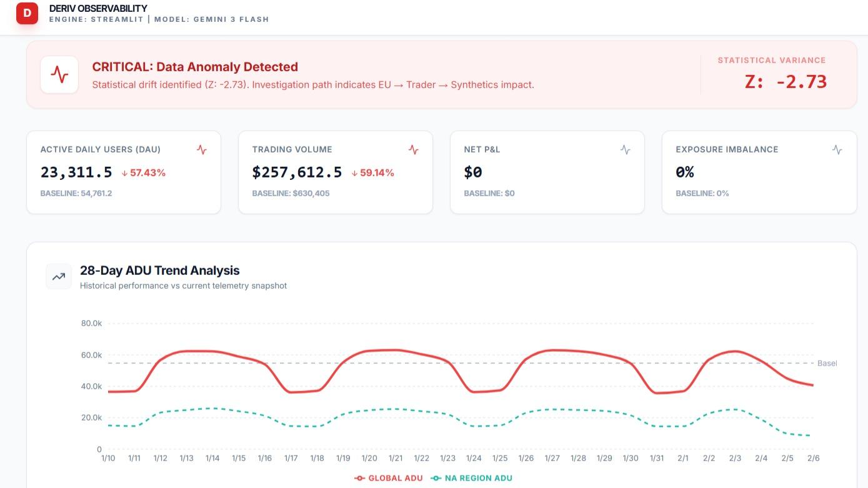Click the red down arrow next to 59.14%
This screenshot has width=868, height=488.
pyautogui.click(x=354, y=173)
